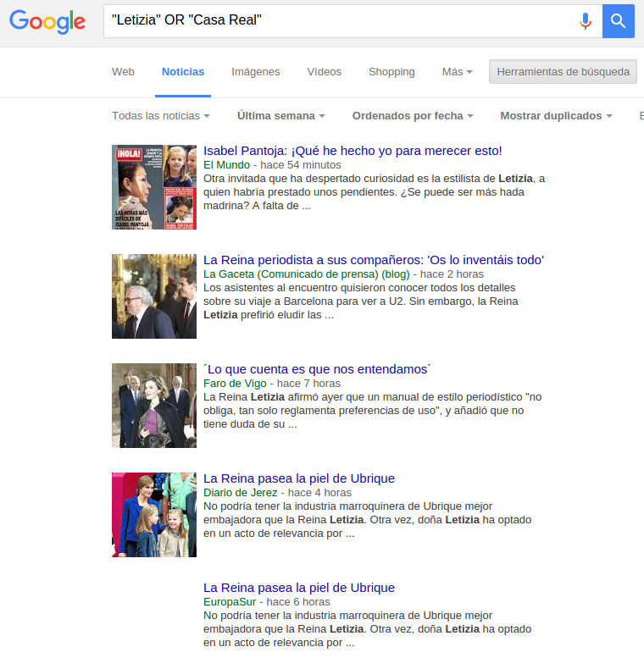The height and width of the screenshot is (669, 644).
Task: Activate voice search microphone icon
Action: pos(585,21)
